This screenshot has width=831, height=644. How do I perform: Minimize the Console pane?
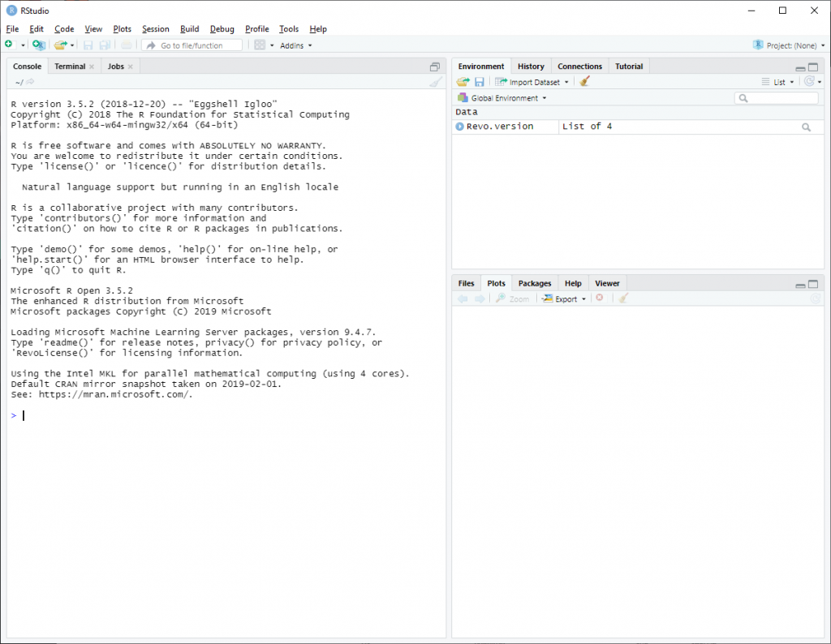point(435,66)
